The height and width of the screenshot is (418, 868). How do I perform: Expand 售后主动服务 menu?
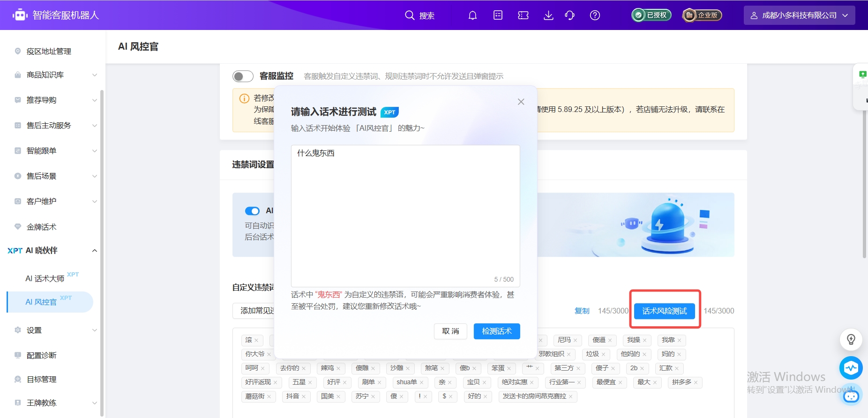coord(94,126)
